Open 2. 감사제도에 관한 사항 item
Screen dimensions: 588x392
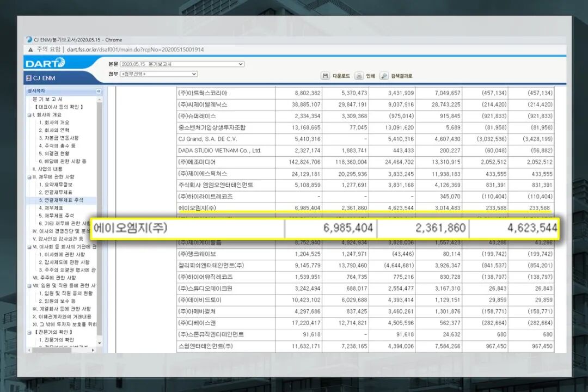click(x=64, y=262)
